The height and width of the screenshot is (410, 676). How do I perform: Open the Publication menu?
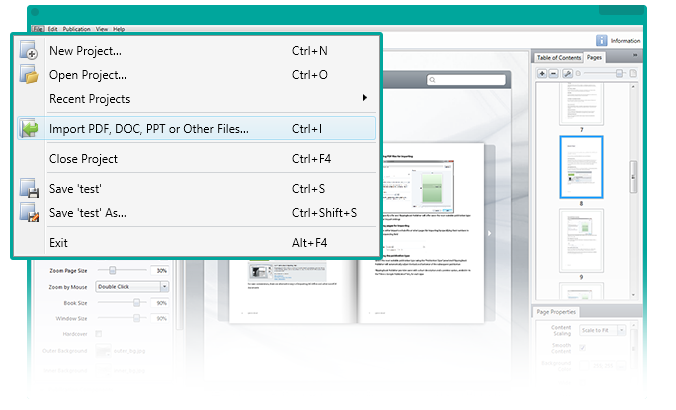76,29
